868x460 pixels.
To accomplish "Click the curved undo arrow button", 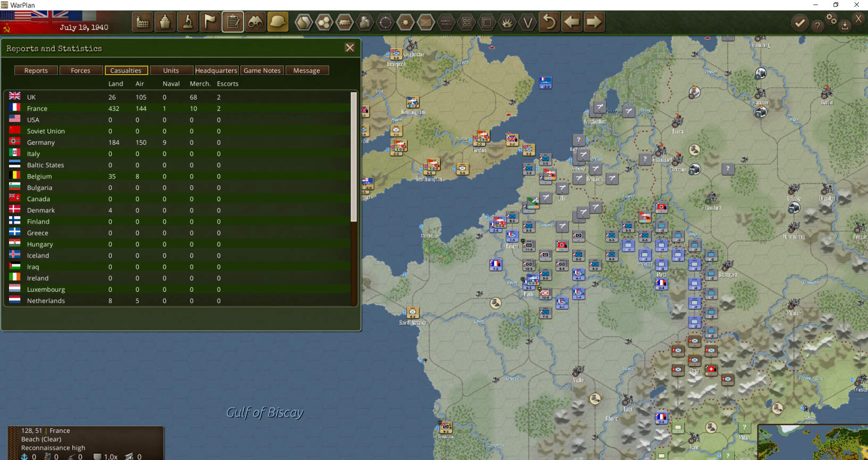I will [549, 22].
